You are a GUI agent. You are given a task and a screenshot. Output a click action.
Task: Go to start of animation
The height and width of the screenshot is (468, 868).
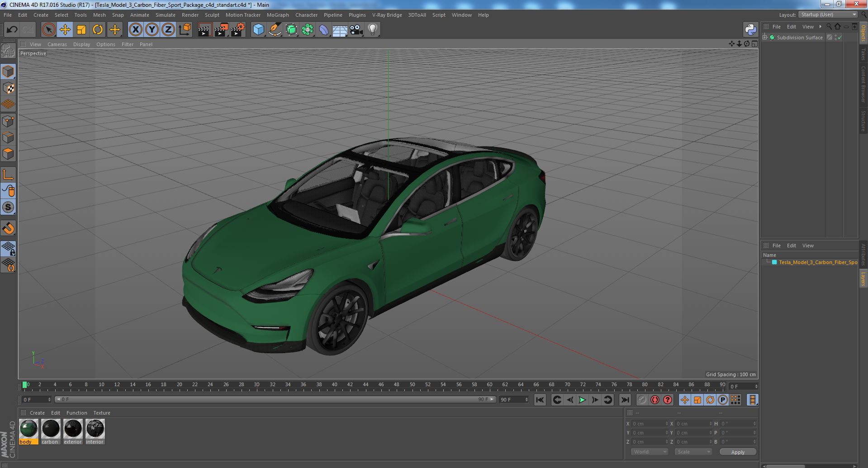coord(540,400)
